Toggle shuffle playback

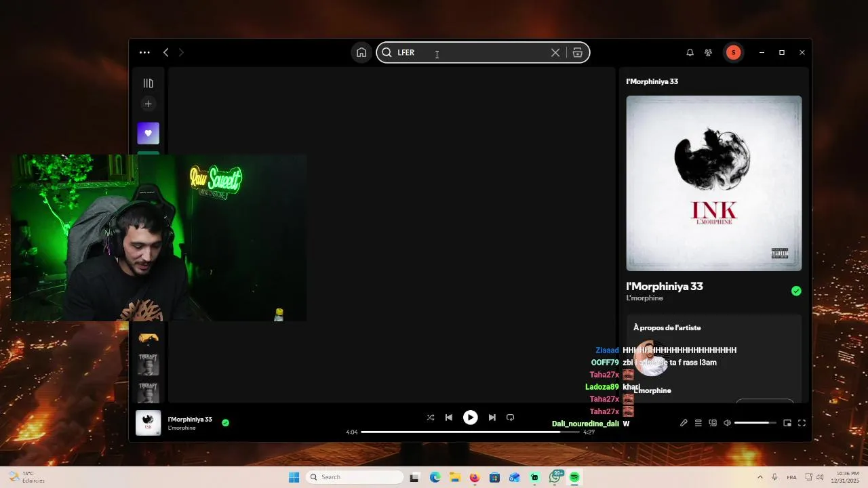click(x=430, y=418)
